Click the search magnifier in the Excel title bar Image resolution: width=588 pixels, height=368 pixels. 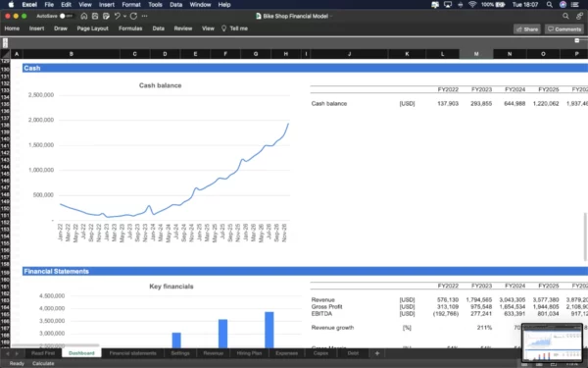coord(565,16)
